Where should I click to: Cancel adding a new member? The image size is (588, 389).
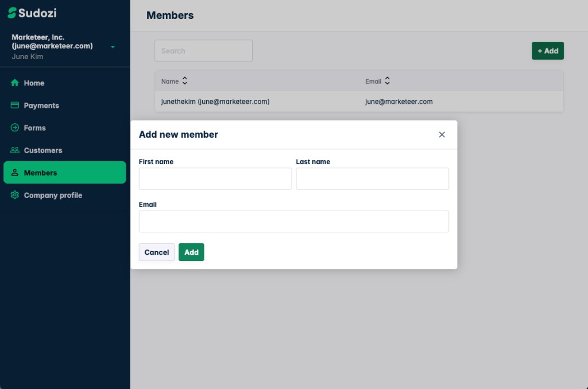(x=156, y=252)
